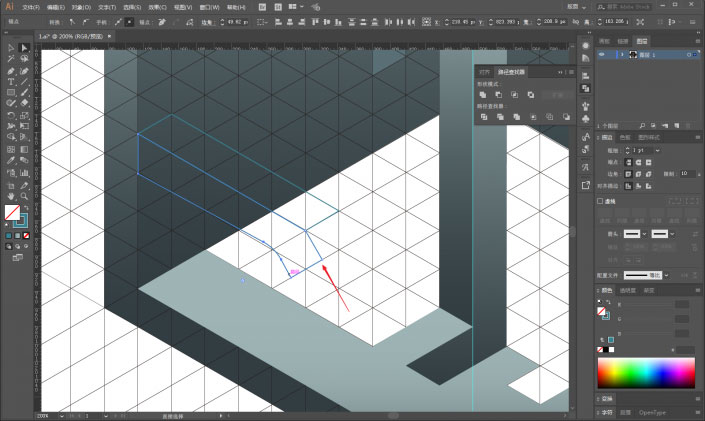
Task: Select the Zoom tool
Action: click(x=24, y=197)
